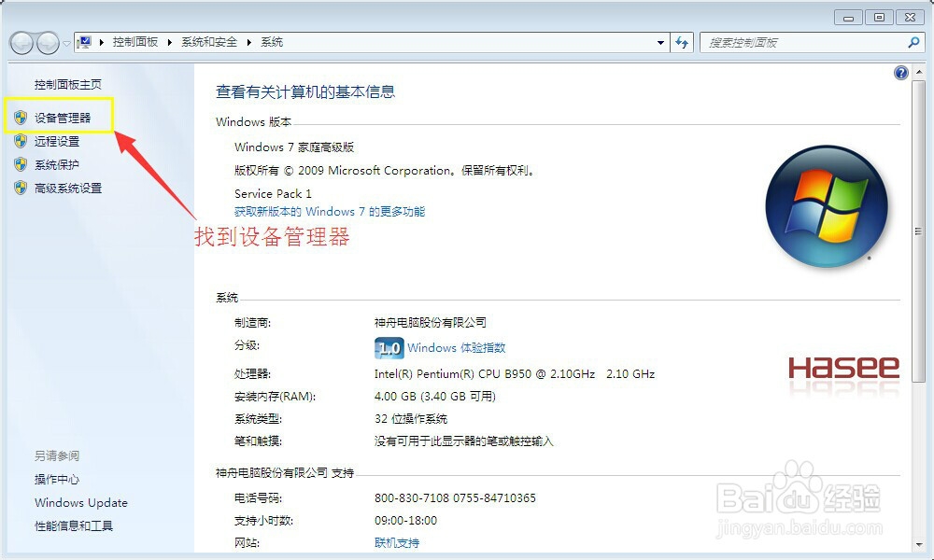Click the vertical scrollbar thumb
Screen dimensions: 934x560
[918, 231]
